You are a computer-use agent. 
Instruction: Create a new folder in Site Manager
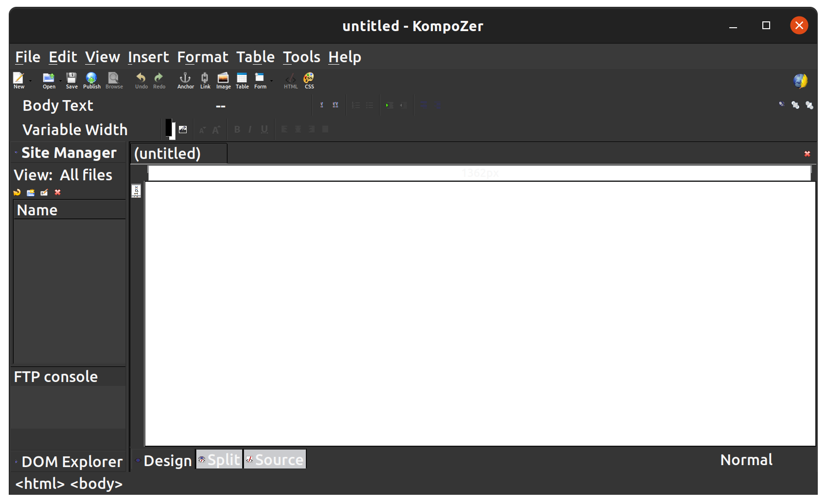31,192
